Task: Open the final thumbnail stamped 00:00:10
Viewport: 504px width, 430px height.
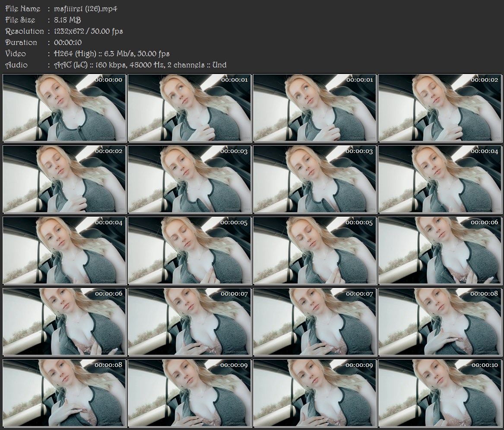Action: coord(440,393)
